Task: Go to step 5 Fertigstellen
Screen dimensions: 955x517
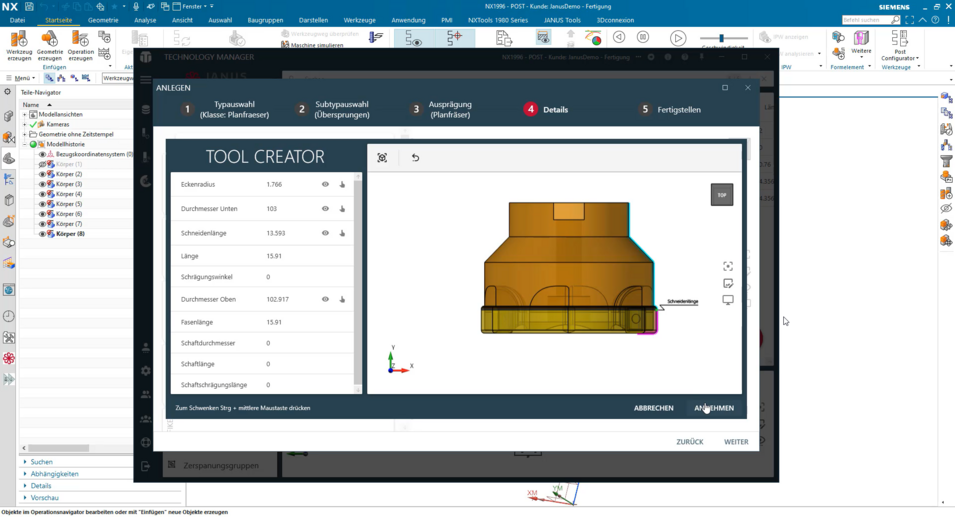Action: tap(670, 110)
